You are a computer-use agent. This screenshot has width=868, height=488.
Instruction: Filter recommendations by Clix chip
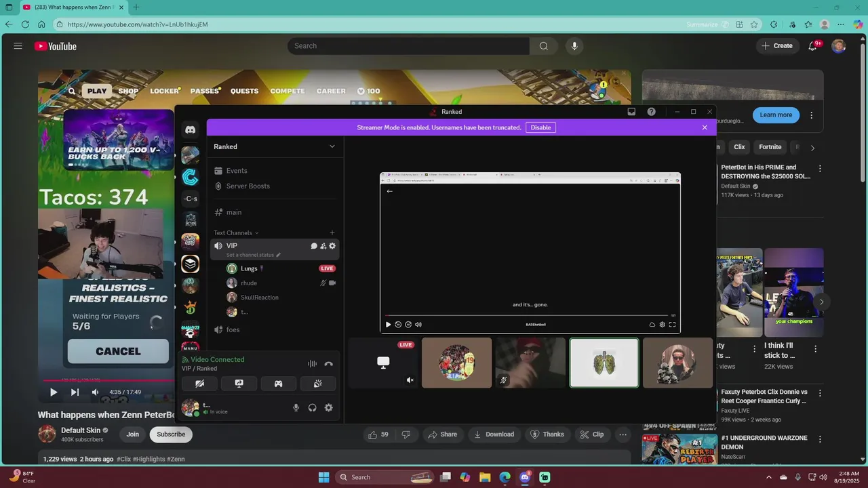pyautogui.click(x=739, y=147)
